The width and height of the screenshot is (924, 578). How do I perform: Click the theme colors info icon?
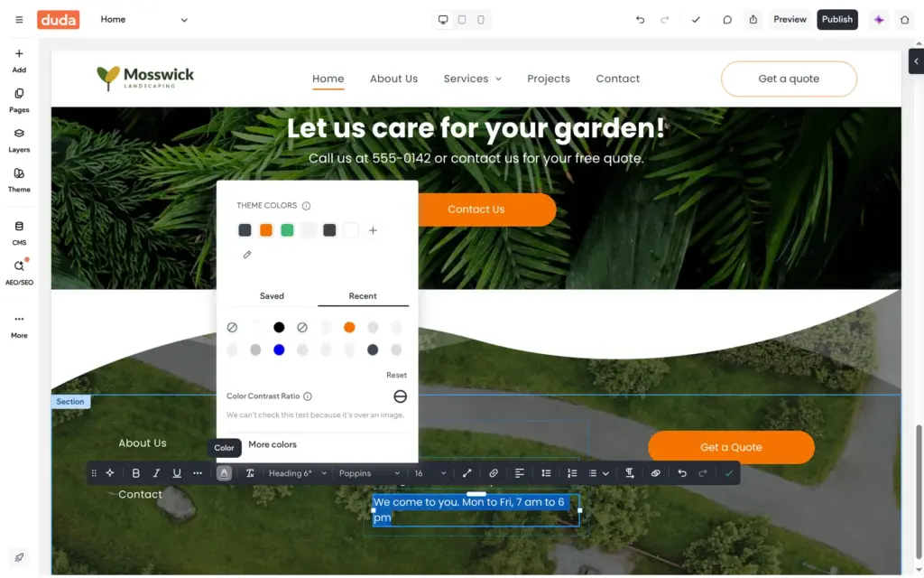coord(307,206)
